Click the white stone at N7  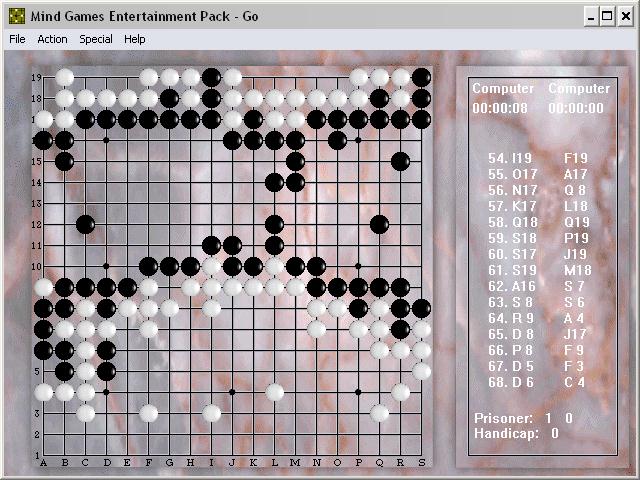(316, 329)
